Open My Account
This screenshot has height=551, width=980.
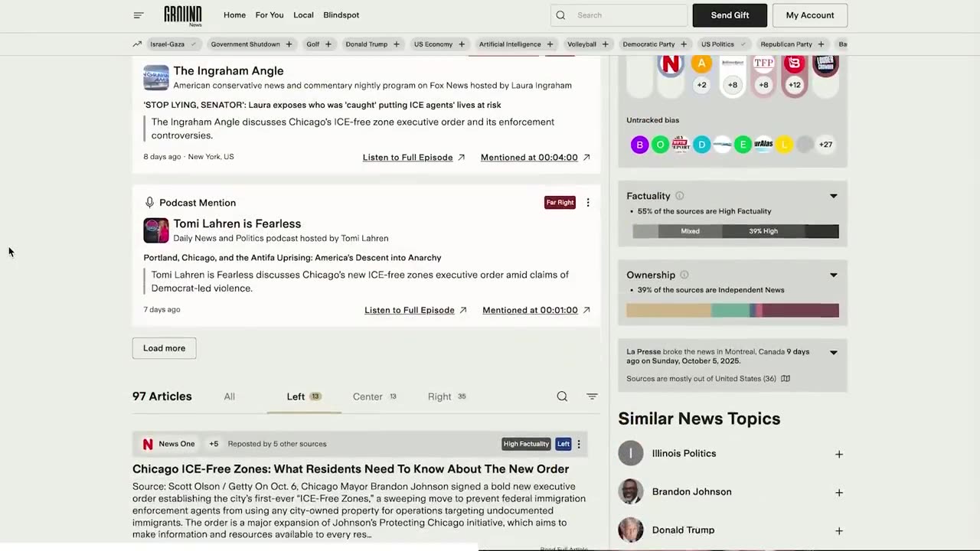point(810,15)
